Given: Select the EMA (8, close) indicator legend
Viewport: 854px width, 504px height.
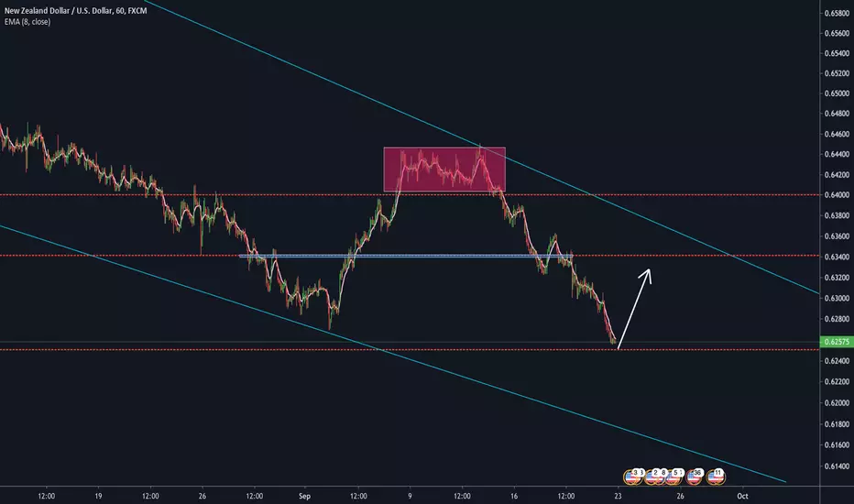Looking at the screenshot, I should tap(27, 22).
